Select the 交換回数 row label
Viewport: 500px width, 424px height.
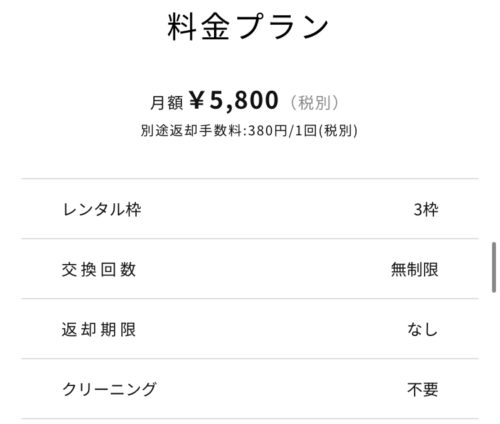[99, 270]
